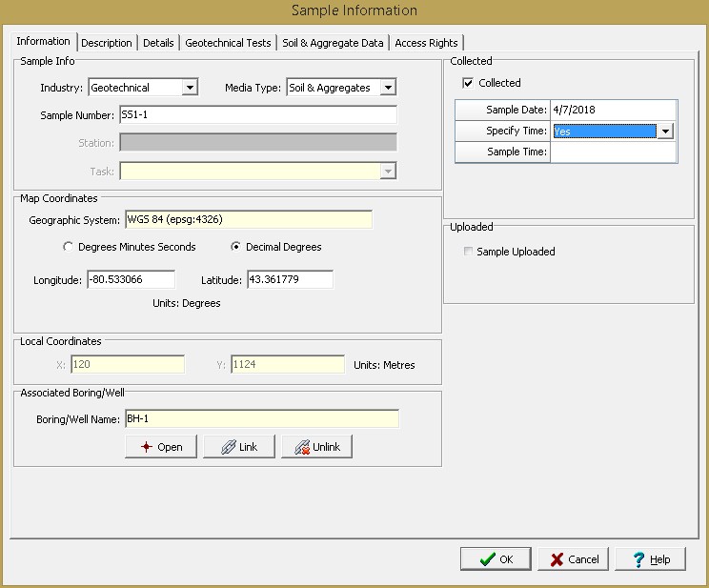Click the Sample Number input field
This screenshot has height=588, width=709.
(257, 115)
